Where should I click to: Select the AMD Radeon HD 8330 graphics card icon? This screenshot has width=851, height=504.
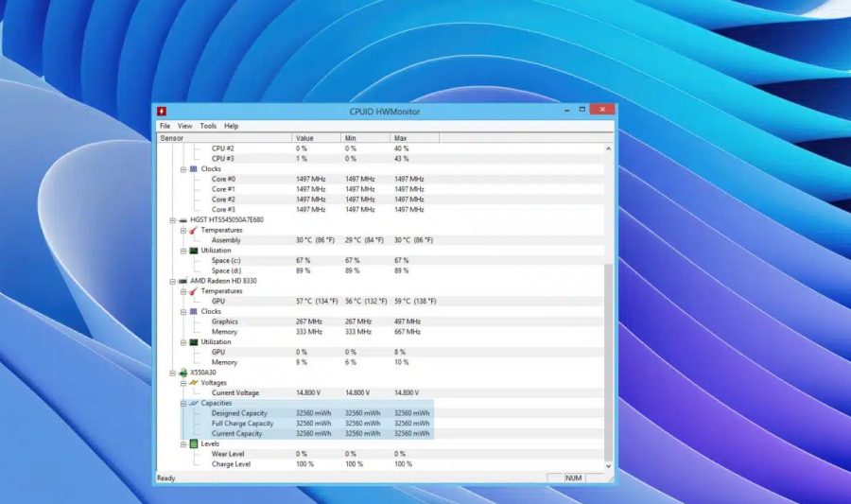coord(182,281)
